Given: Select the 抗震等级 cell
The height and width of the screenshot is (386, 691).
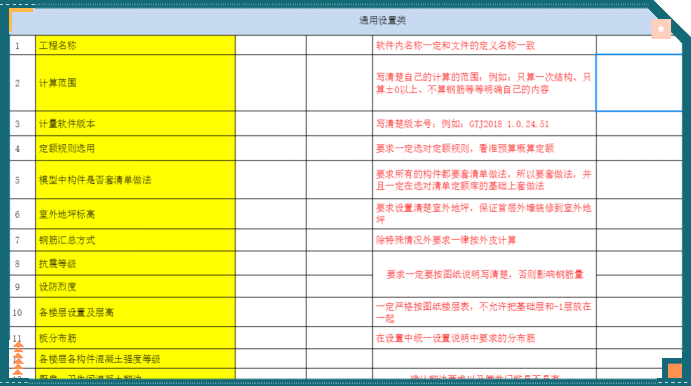Looking at the screenshot, I should (135, 264).
